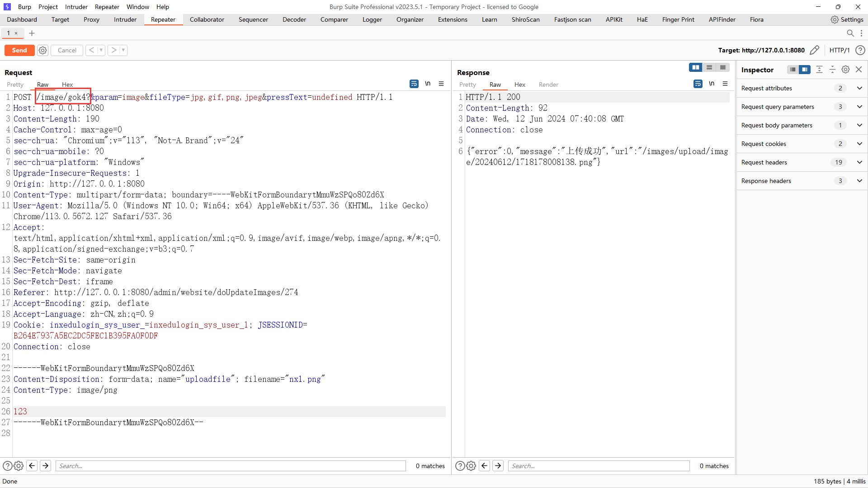Select side-by-side response layout icon
This screenshot has height=488, width=868.
tap(695, 67)
